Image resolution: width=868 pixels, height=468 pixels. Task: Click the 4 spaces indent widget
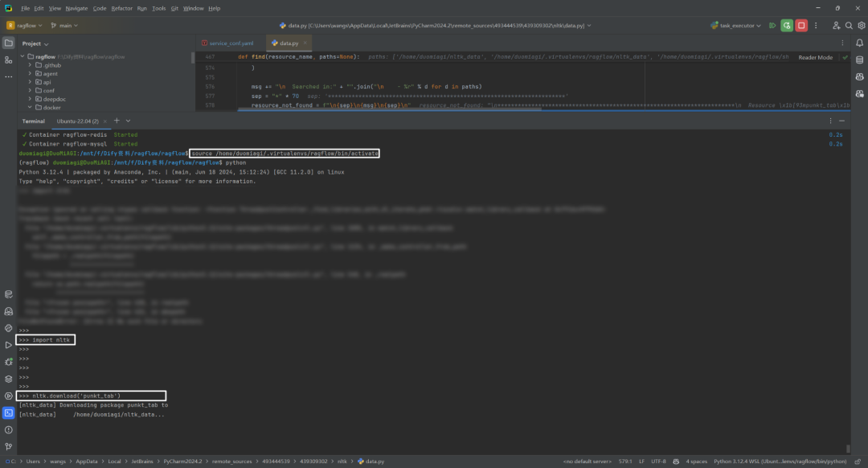click(696, 462)
